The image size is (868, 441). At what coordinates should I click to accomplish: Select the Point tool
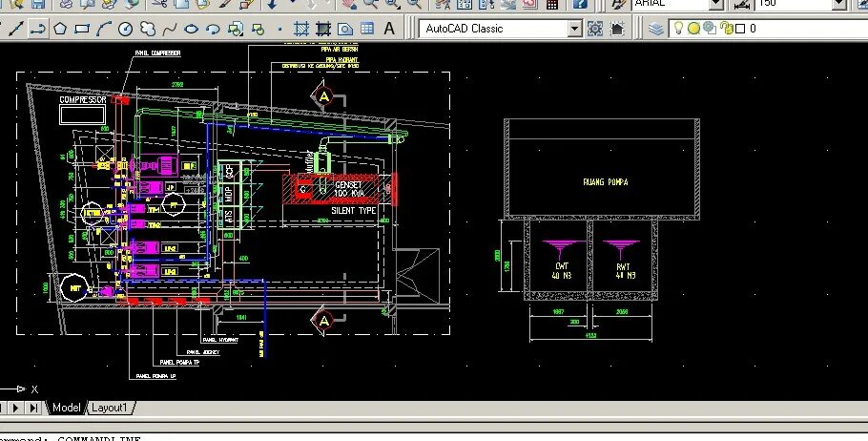[x=279, y=29]
